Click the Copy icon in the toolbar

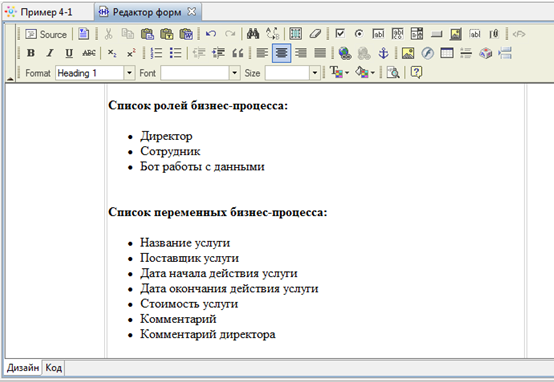[x=128, y=34]
